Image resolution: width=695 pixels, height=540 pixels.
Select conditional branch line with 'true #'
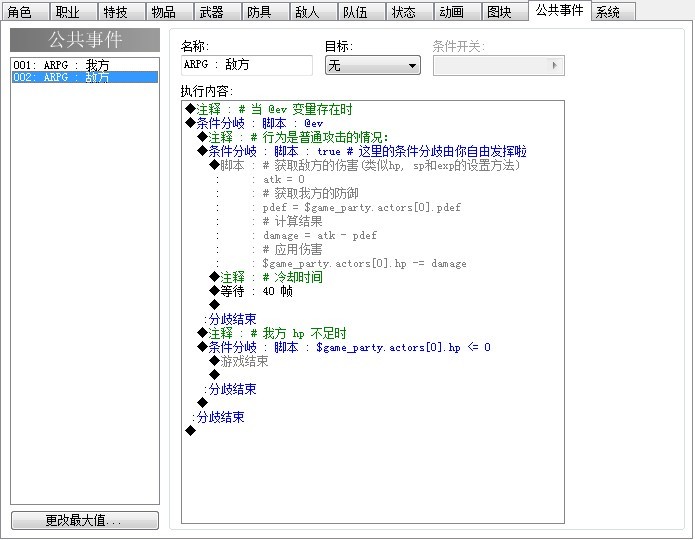362,152
